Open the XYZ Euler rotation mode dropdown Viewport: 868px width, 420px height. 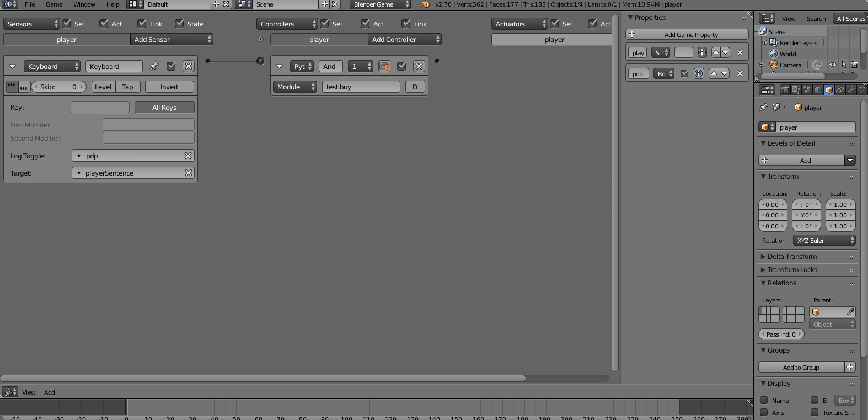824,240
